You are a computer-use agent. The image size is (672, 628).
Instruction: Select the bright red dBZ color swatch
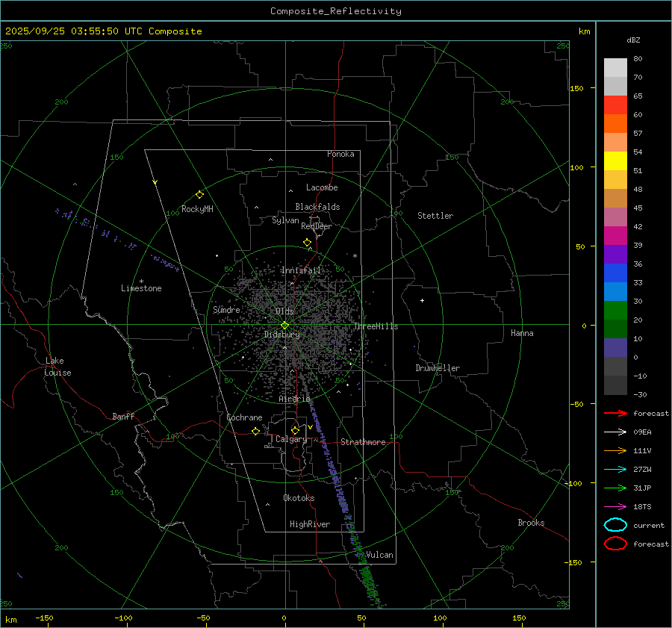click(x=615, y=105)
